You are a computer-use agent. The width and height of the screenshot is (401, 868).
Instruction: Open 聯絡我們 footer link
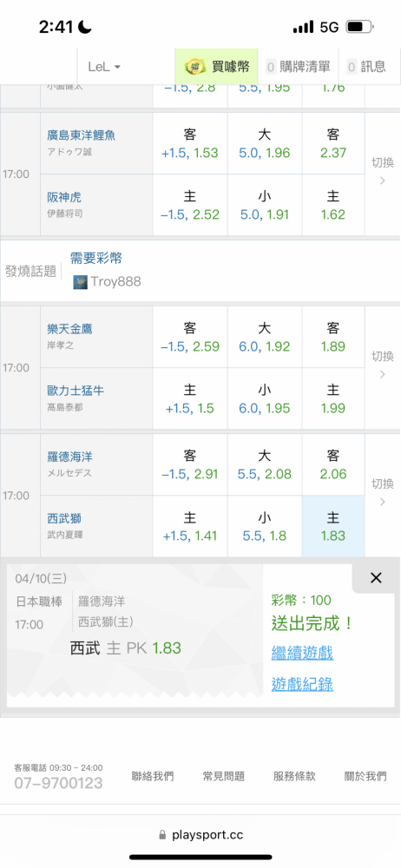coord(152,776)
